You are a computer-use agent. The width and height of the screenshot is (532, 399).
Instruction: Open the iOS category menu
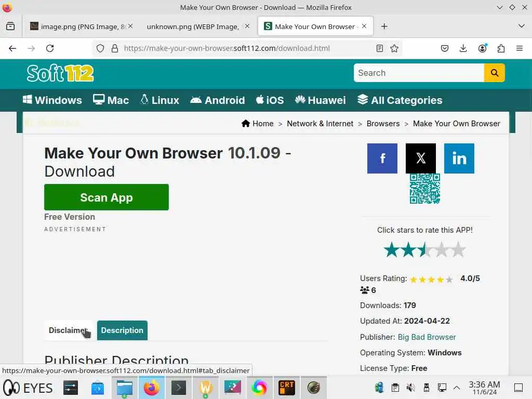click(270, 100)
